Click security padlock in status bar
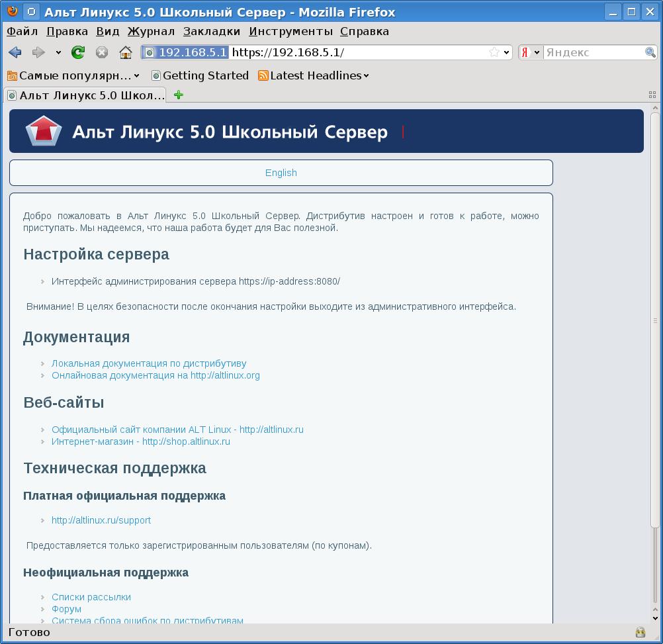 640,632
